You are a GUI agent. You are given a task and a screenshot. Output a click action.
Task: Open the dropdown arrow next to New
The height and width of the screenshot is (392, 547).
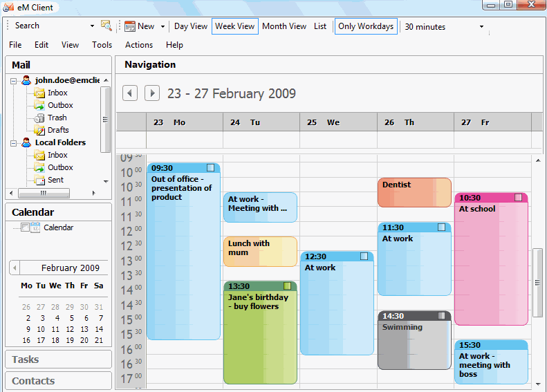pyautogui.click(x=163, y=27)
